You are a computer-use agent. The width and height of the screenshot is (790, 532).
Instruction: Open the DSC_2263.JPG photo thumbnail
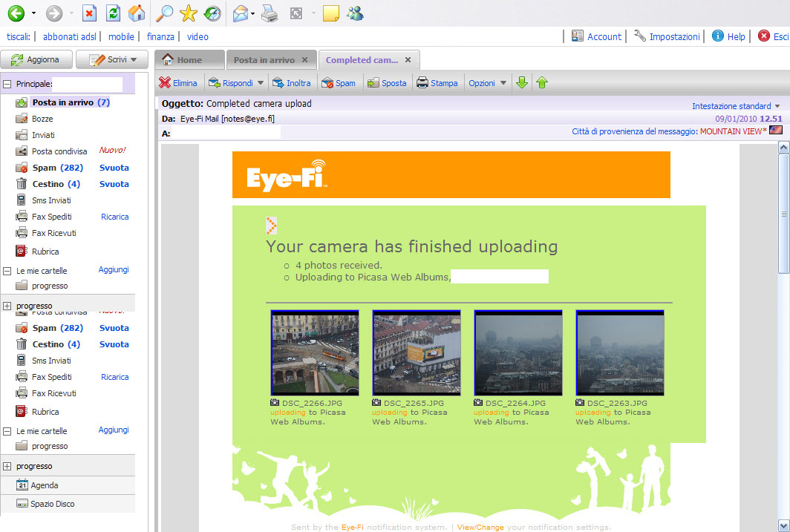point(620,353)
